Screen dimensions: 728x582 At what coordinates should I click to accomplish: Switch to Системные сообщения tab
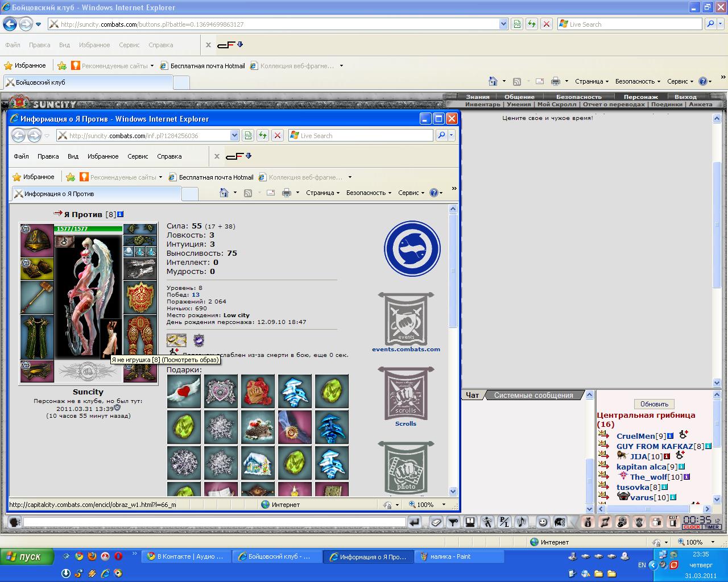533,395
